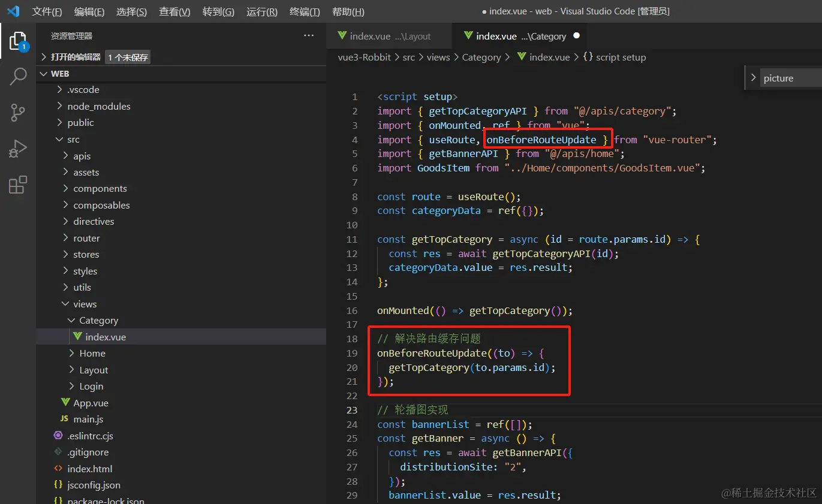Click the 1 个未保存 badge

point(128,57)
